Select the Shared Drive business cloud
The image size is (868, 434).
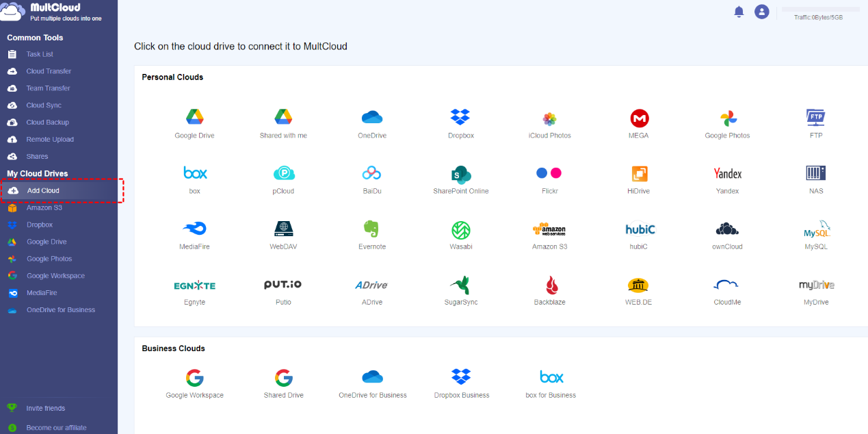(x=283, y=384)
